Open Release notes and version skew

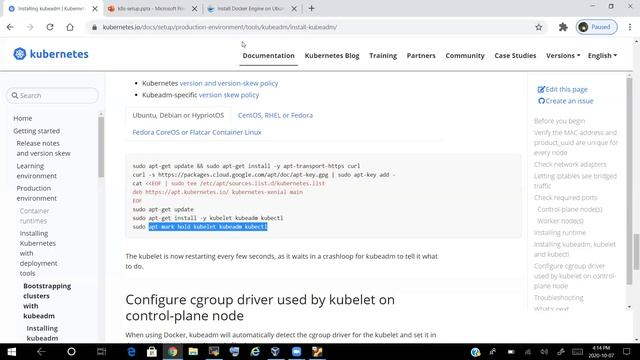[43, 148]
